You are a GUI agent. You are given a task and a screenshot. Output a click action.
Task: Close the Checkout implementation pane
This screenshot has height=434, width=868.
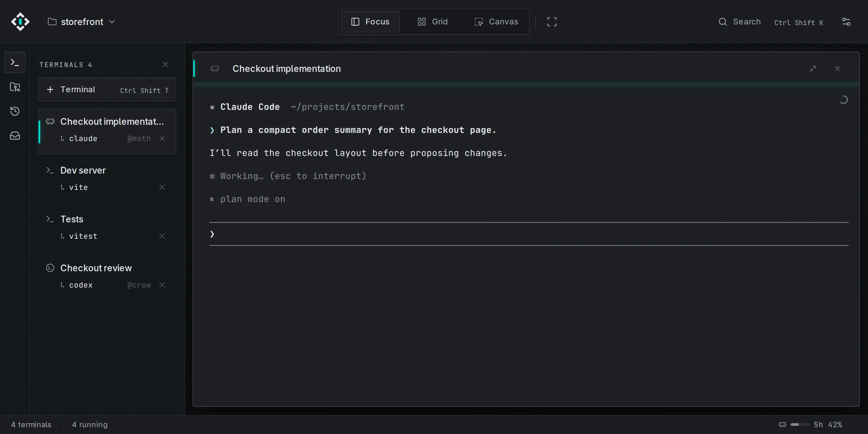(x=837, y=68)
